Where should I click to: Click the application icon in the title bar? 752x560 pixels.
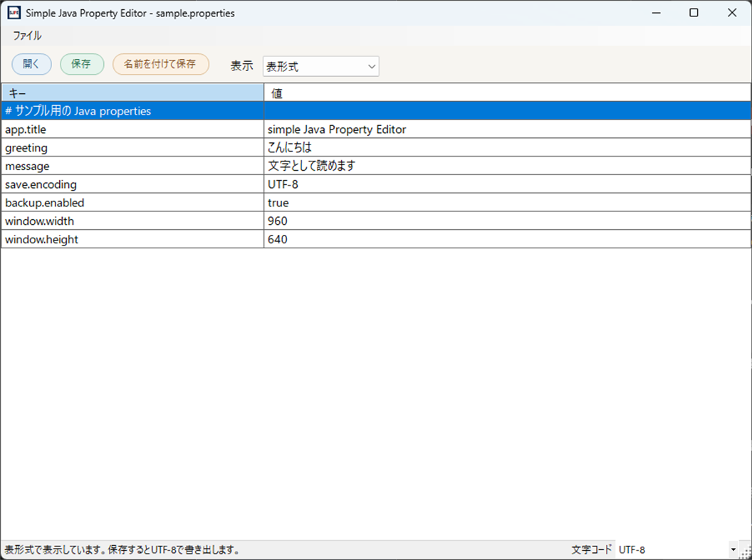click(14, 13)
